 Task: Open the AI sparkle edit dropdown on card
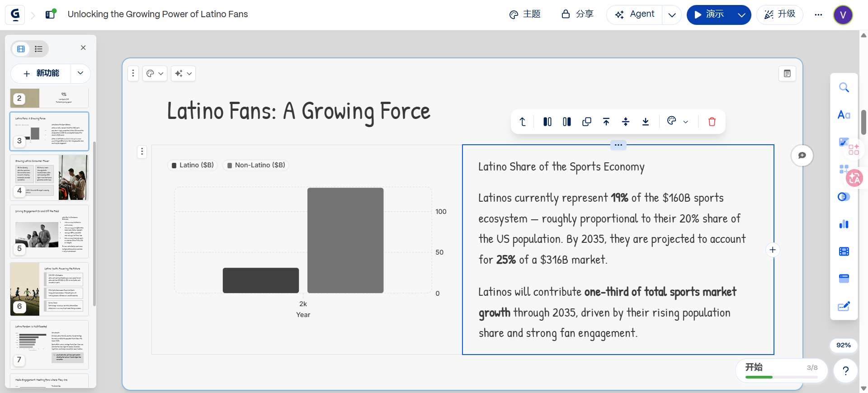click(x=183, y=73)
